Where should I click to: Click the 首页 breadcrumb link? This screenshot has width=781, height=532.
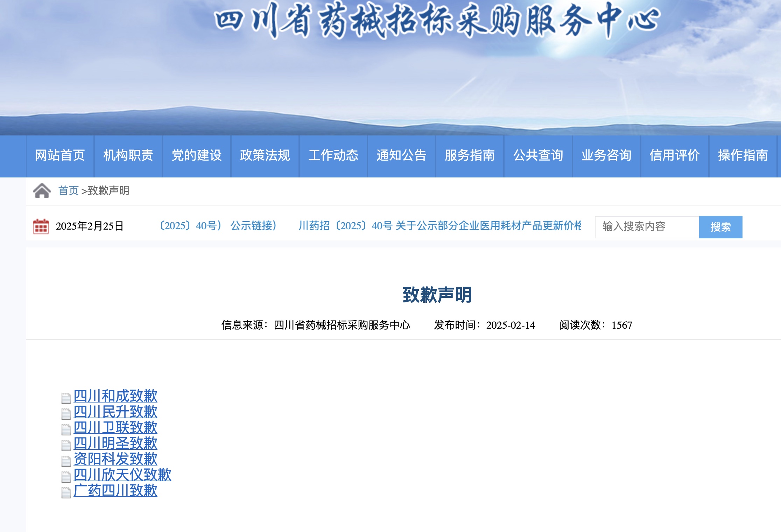[68, 191]
